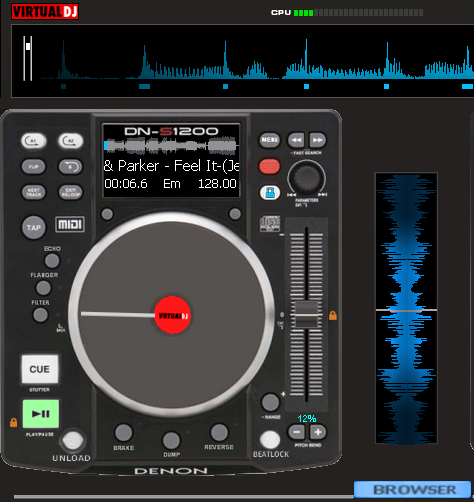
Task: Click the B loop button
Action: (71, 166)
